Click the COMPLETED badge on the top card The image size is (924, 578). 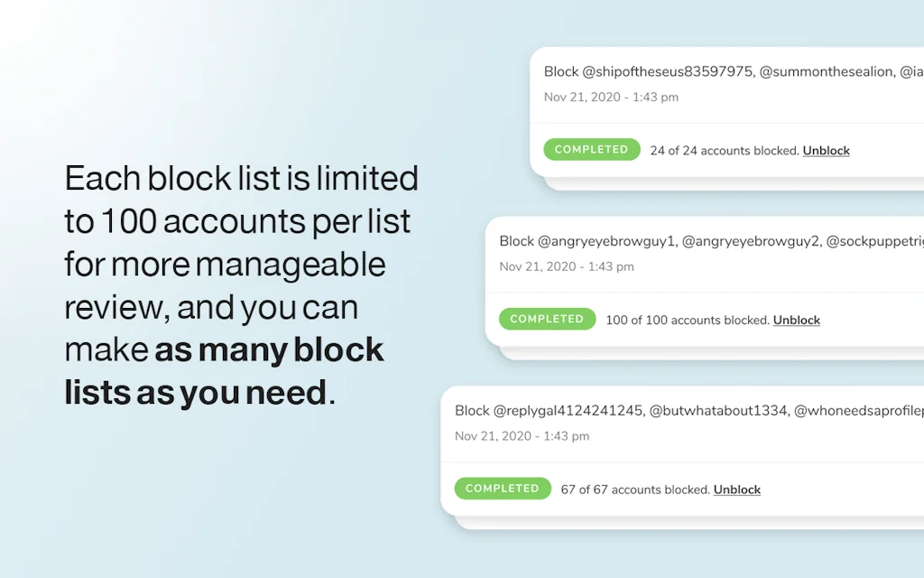click(591, 149)
